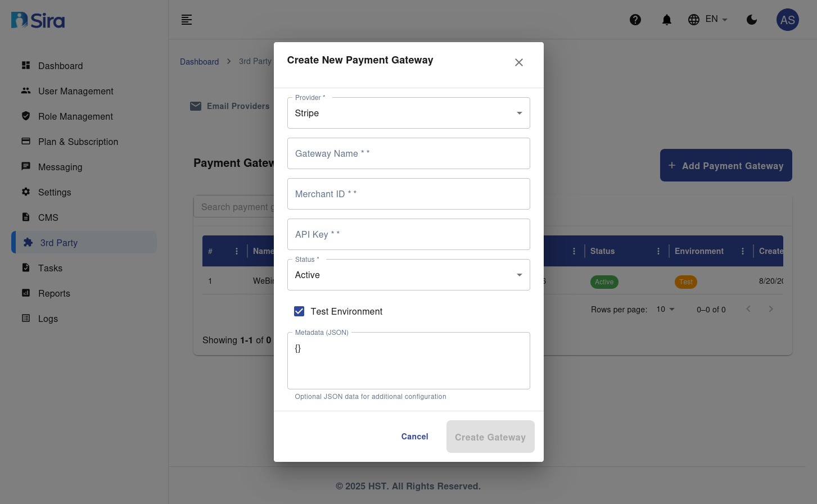Open the notifications bell
Viewport: 817px width, 504px height.
click(667, 20)
